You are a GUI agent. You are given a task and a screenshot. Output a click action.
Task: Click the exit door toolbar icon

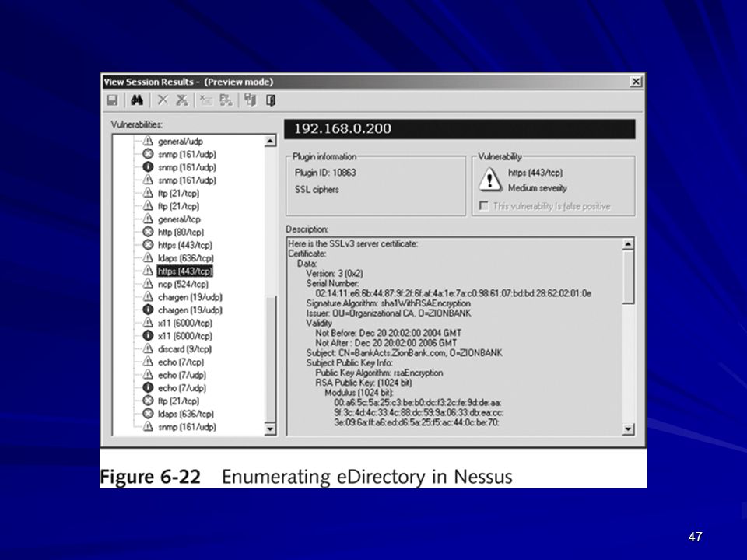coord(271,100)
